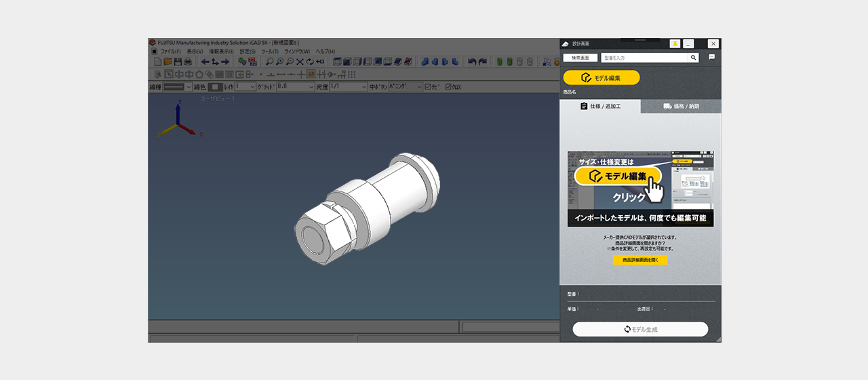Pin the panel with the yellow pin icon
Image resolution: width=868 pixels, height=380 pixels.
[x=675, y=43]
